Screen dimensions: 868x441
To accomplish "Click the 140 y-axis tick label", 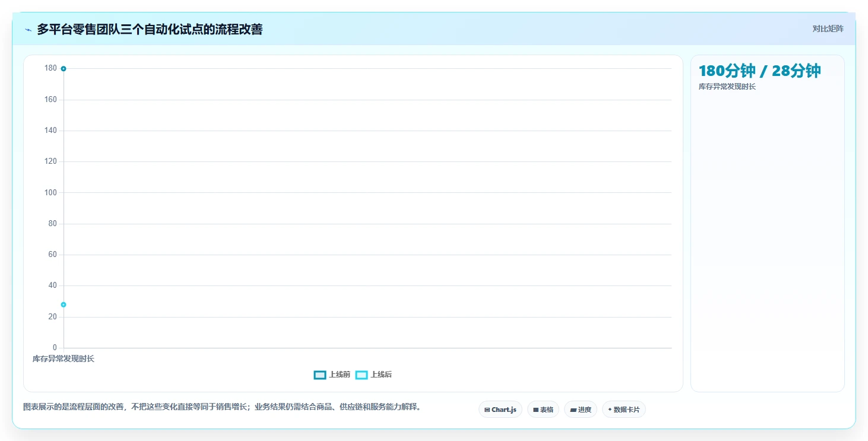I will (50, 131).
